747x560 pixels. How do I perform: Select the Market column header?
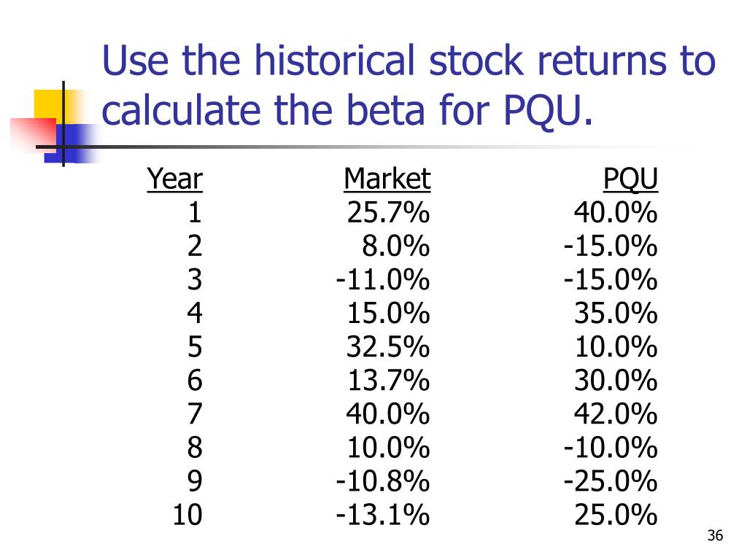pos(387,179)
